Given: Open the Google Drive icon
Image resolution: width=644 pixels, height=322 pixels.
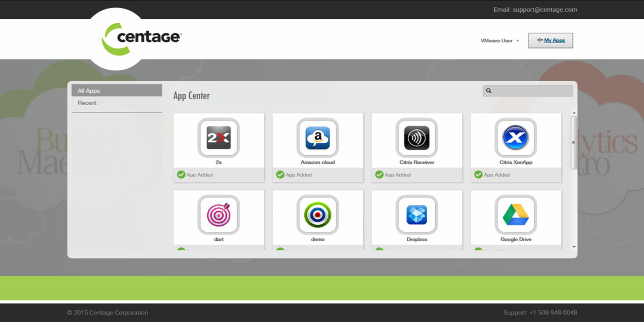Looking at the screenshot, I should pyautogui.click(x=516, y=215).
